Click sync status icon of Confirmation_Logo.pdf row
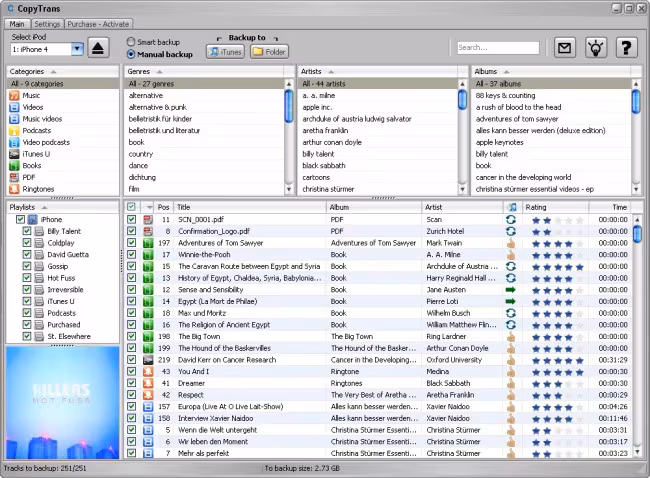 511,231
